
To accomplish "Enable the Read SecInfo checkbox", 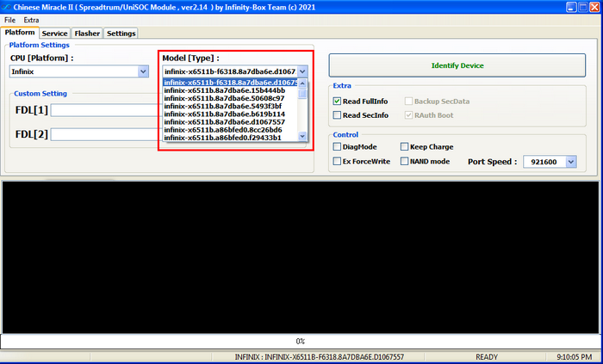I will click(338, 115).
